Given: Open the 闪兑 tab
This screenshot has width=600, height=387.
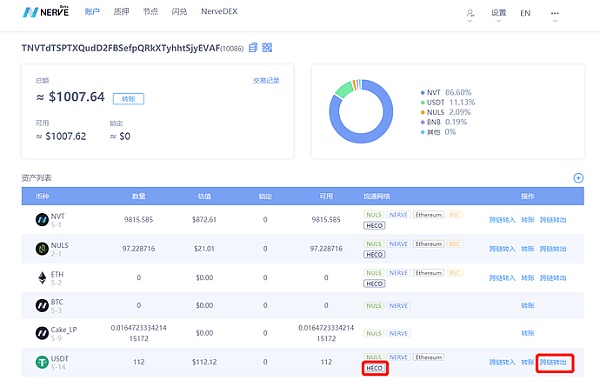Looking at the screenshot, I should (179, 12).
